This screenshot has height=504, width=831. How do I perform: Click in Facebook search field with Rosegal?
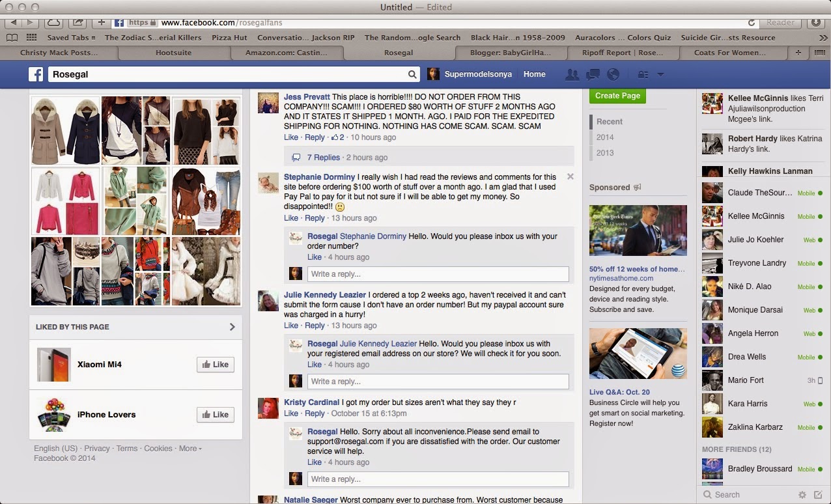(228, 74)
